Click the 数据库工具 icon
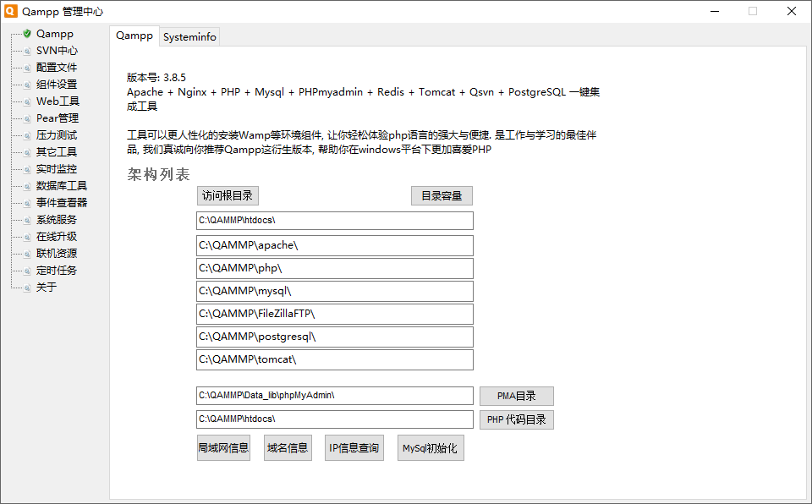Viewport: 812px width, 504px height. click(26, 185)
